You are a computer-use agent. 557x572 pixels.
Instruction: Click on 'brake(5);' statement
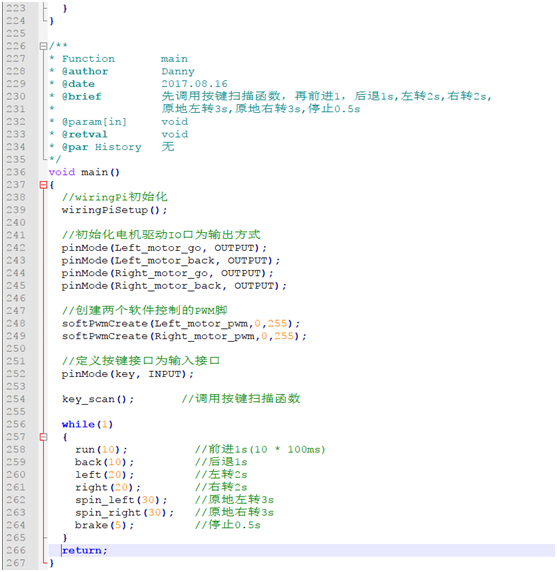pos(104,525)
